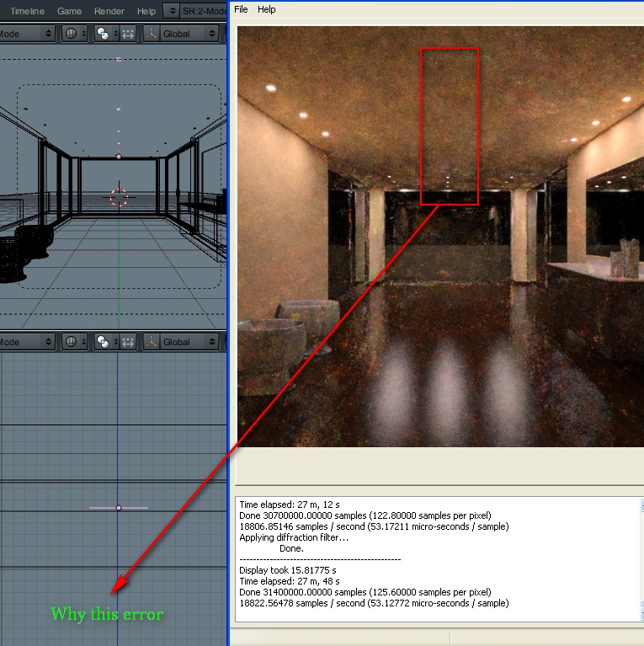644x646 pixels.
Task: Click viewport shading globe icon in bottom header
Action: point(74,342)
